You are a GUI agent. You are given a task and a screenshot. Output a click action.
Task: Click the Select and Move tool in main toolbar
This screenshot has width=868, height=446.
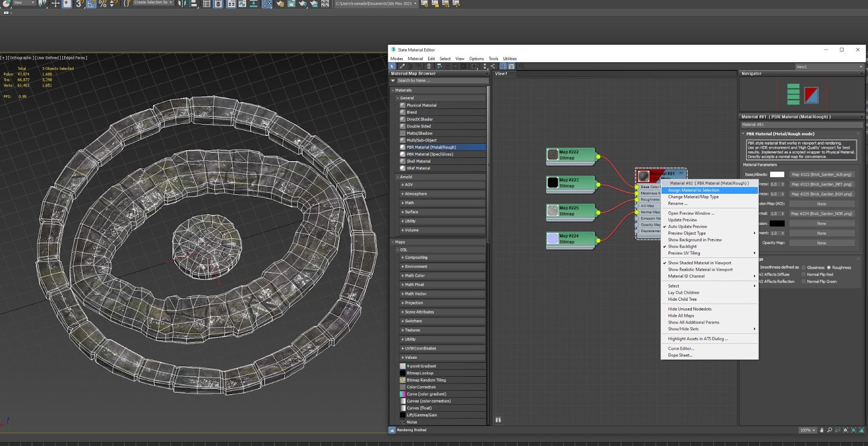(x=55, y=4)
